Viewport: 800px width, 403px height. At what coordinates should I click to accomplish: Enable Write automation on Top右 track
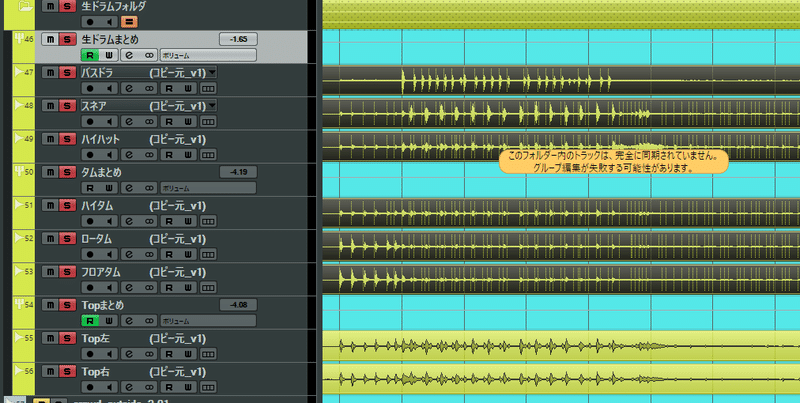188,387
